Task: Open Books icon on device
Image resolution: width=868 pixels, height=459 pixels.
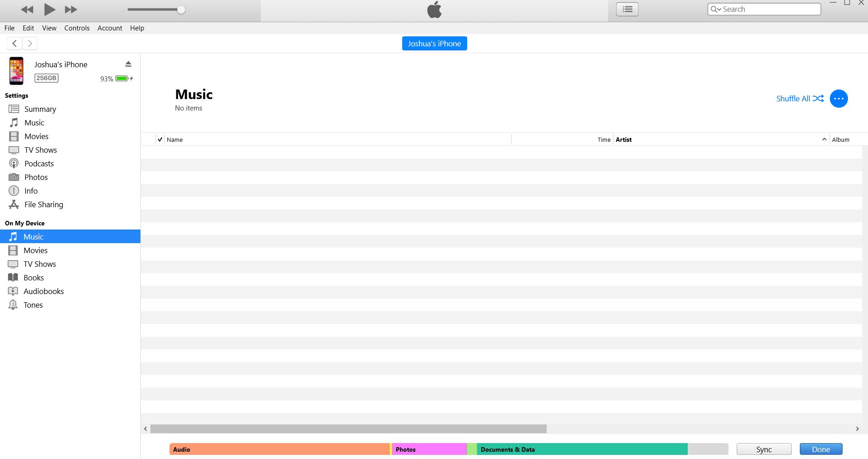Action: (13, 278)
